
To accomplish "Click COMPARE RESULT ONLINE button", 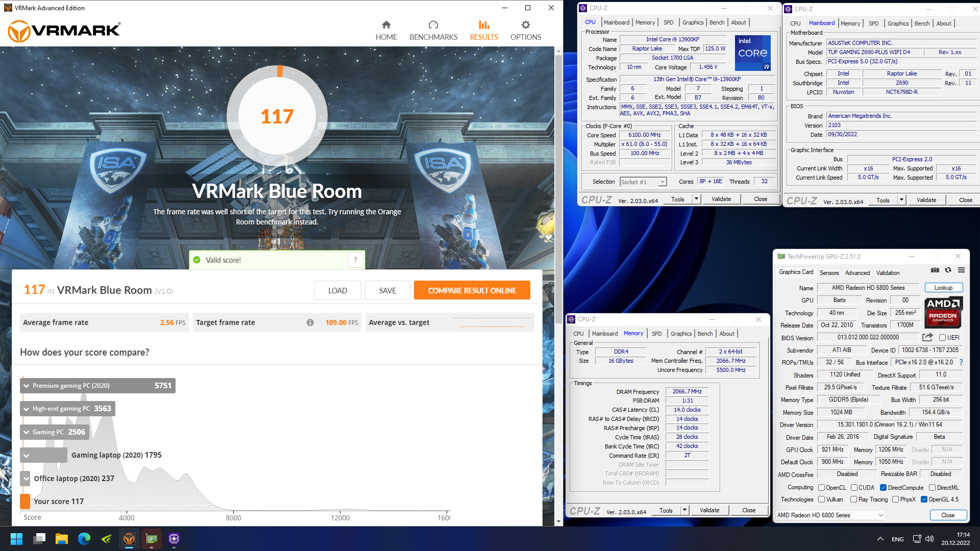I will [472, 290].
